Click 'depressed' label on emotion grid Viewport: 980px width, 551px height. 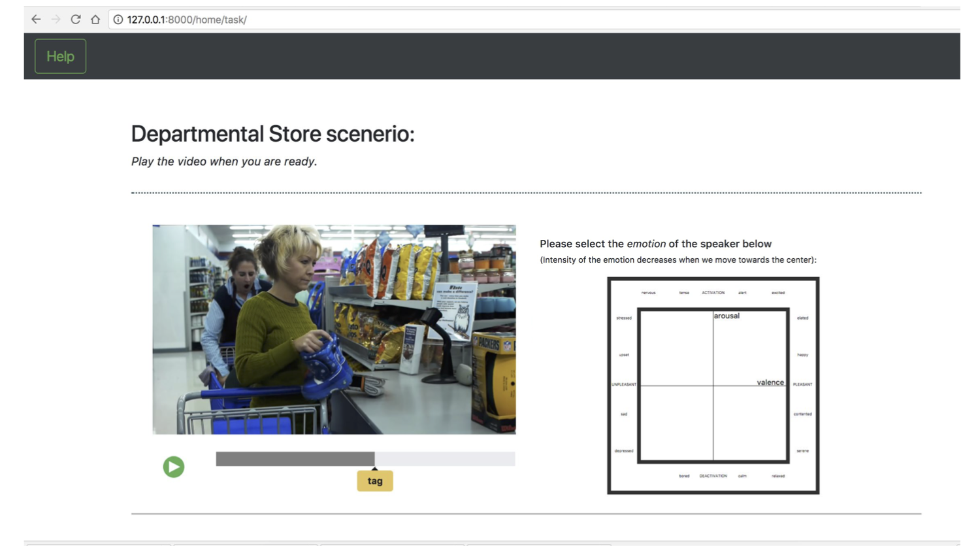(624, 451)
